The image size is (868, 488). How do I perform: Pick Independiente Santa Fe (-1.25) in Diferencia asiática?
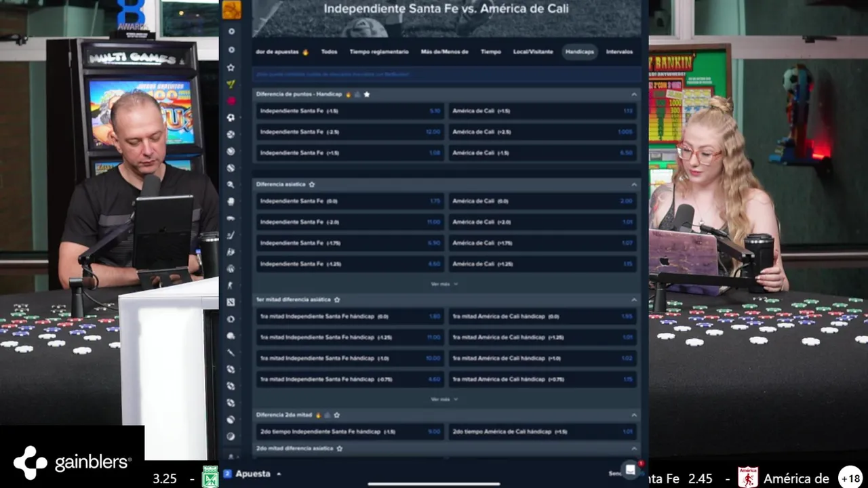350,264
